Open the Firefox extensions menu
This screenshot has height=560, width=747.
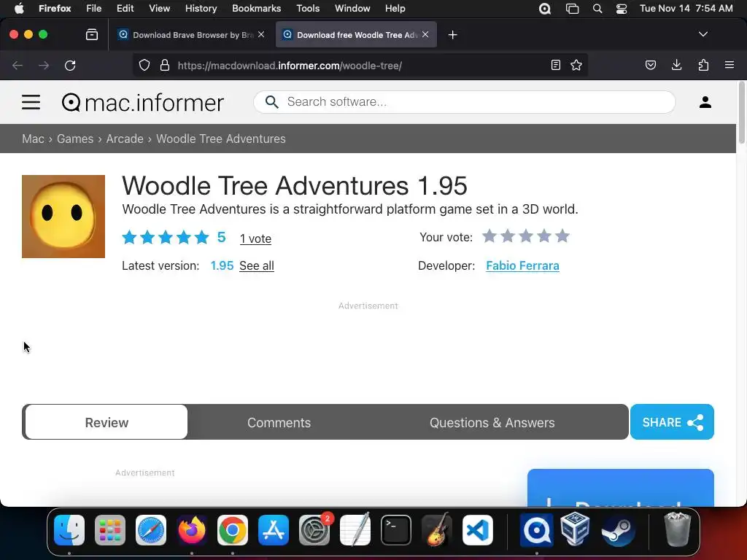pos(703,65)
